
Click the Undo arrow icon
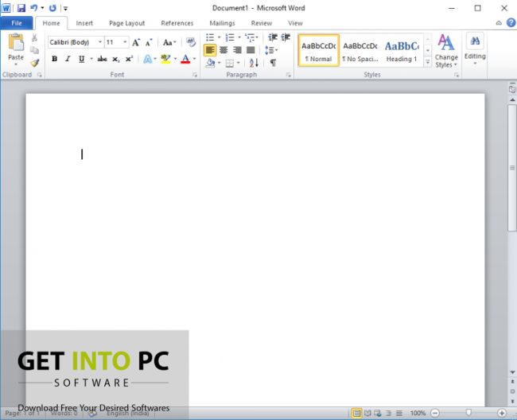(x=33, y=8)
